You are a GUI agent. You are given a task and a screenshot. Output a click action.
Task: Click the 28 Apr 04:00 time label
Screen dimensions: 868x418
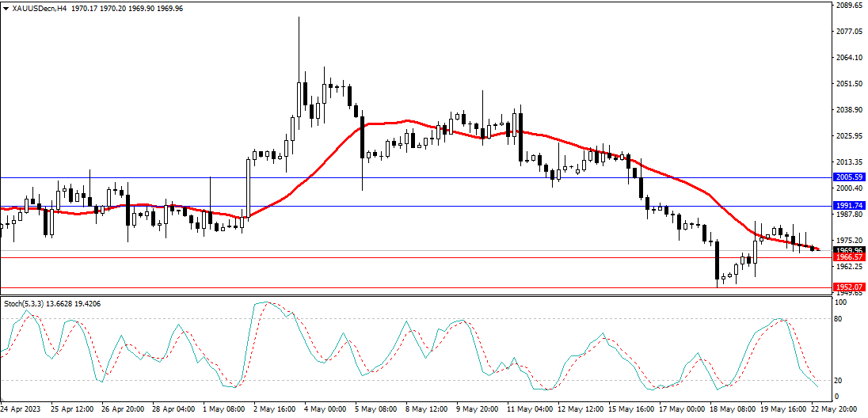173,410
